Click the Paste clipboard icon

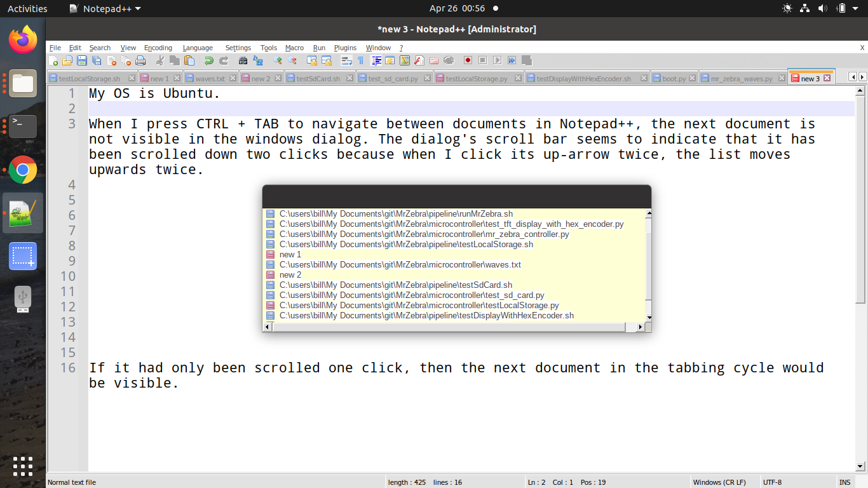[x=189, y=60]
